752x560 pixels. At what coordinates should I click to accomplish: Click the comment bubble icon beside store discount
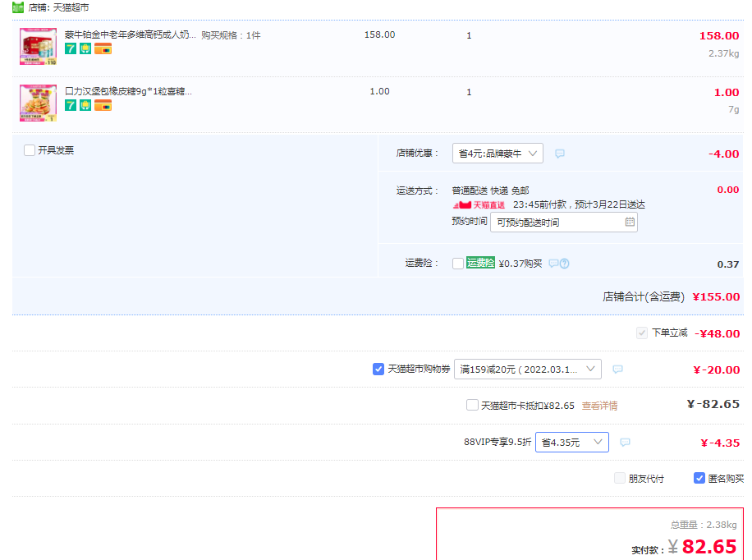point(560,154)
